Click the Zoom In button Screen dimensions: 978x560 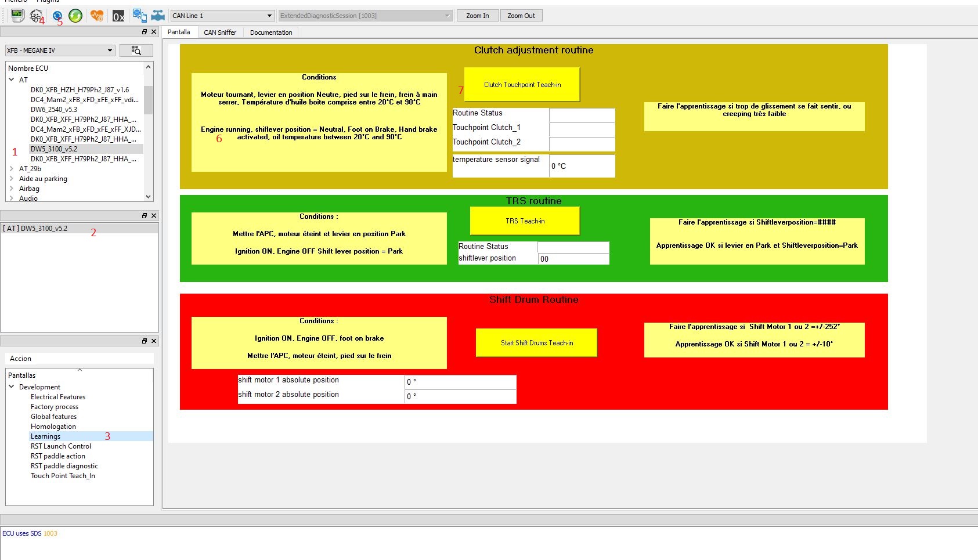pos(478,16)
